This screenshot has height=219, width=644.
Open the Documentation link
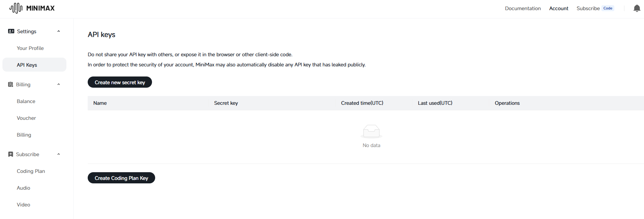523,8
